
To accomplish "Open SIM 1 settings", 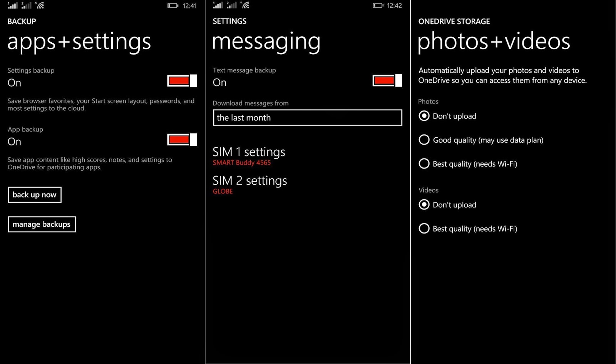I will [x=249, y=156].
